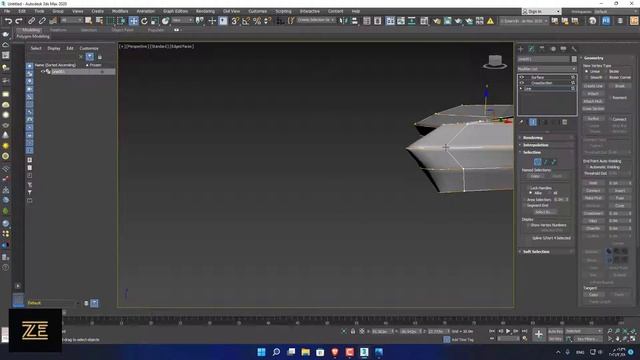
Task: Collapse the Geometry rollout
Action: coord(607,58)
